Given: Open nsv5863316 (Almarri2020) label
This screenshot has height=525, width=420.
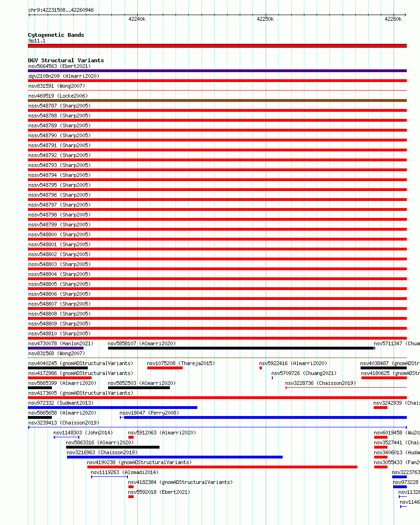Looking at the screenshot, I should pos(100,442).
